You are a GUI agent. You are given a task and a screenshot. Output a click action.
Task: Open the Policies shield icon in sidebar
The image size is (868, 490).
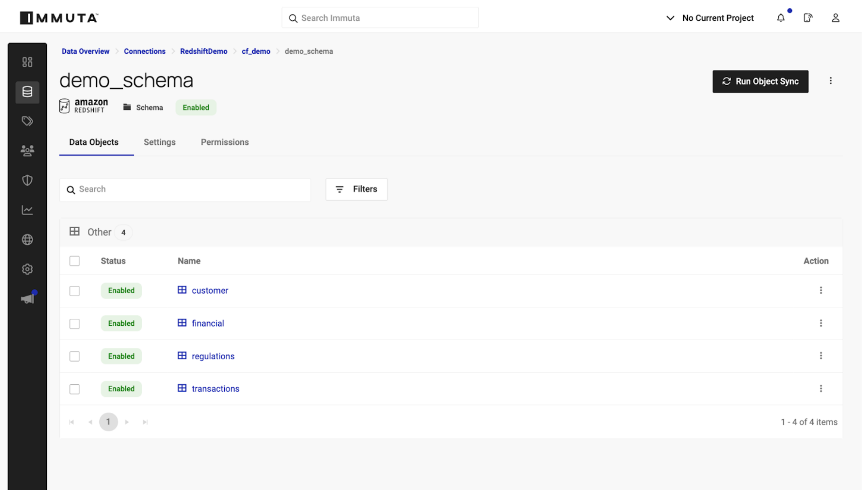[x=27, y=180]
